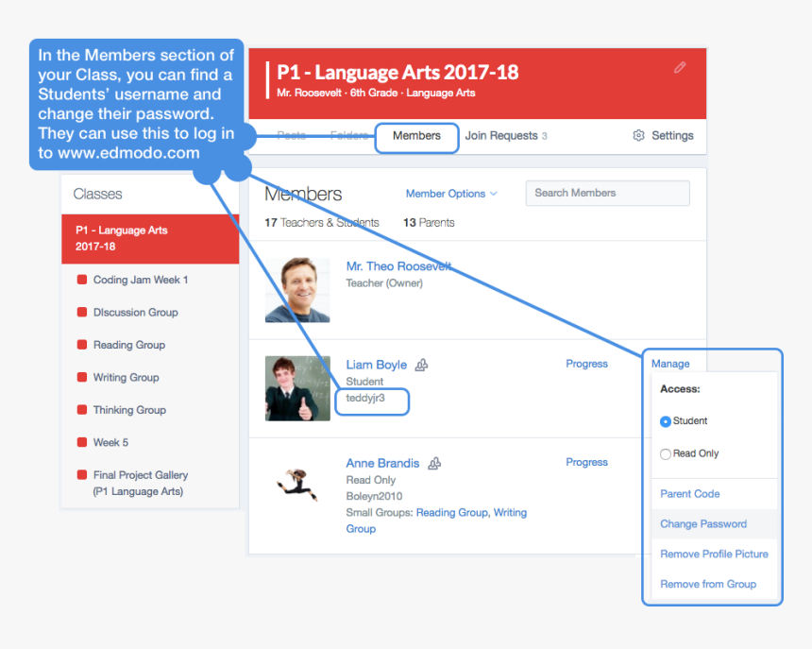Viewport: 812px width, 649px height.
Task: Click Mr. Theo Roosevelt's profile photo
Action: (297, 290)
